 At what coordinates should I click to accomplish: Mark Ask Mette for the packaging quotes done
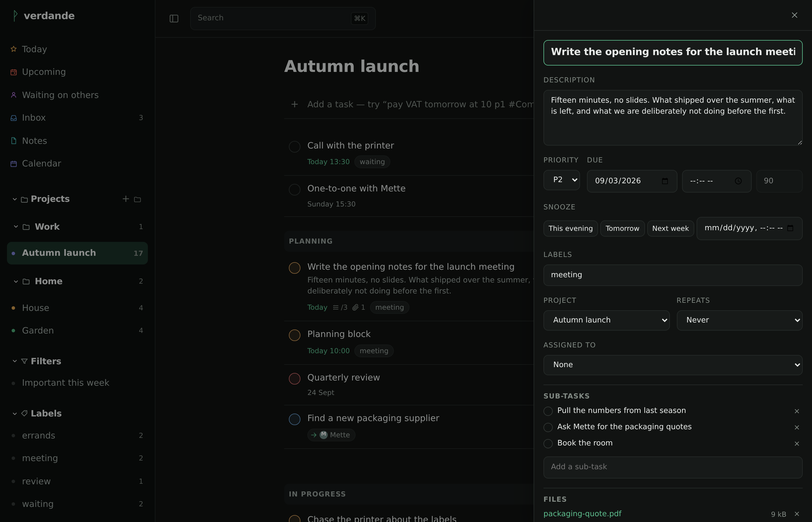pos(548,427)
